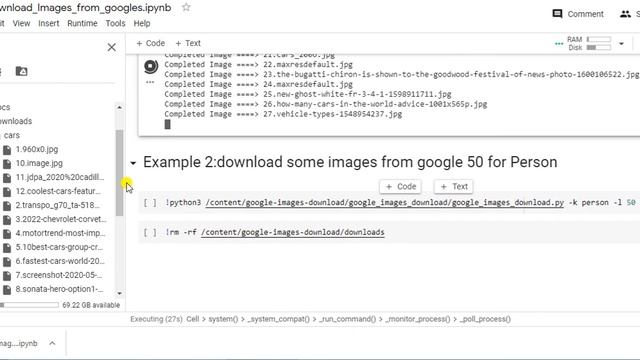Click the disk space available progress bar

tap(29, 305)
